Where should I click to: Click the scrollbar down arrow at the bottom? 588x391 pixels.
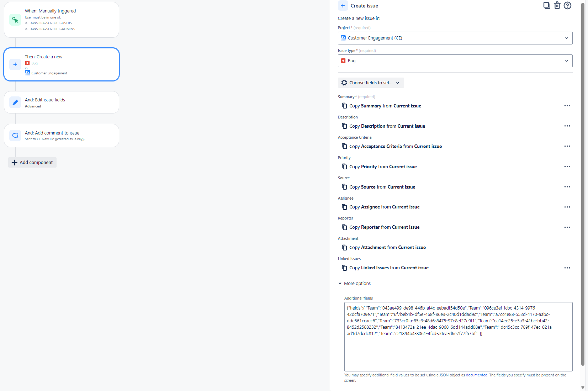click(x=583, y=387)
